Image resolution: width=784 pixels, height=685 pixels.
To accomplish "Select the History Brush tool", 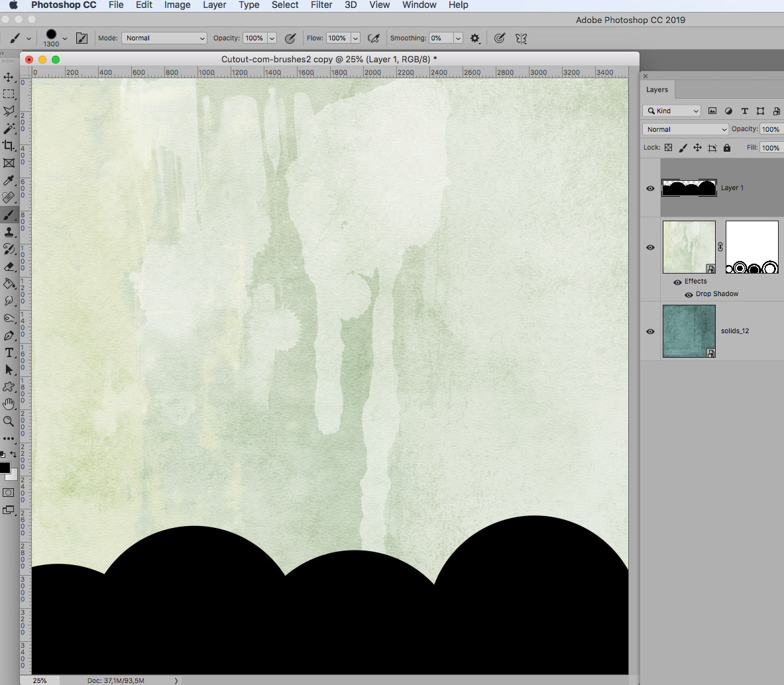I will click(9, 249).
